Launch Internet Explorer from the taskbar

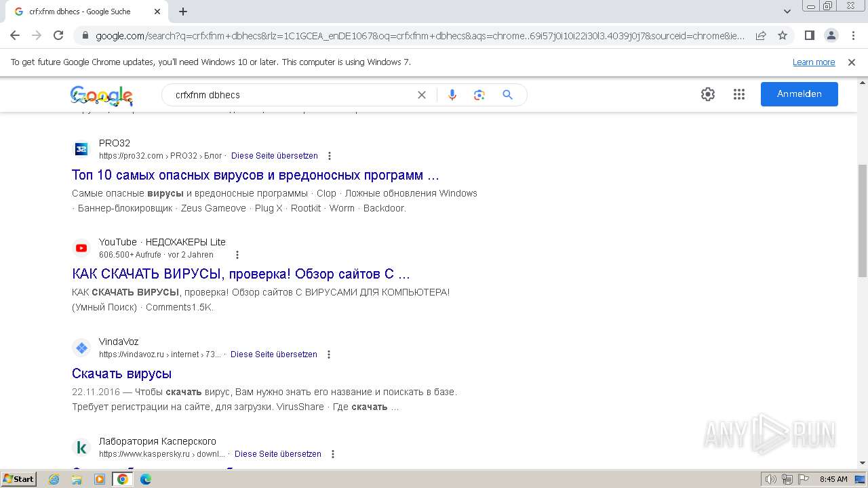pyautogui.click(x=54, y=479)
